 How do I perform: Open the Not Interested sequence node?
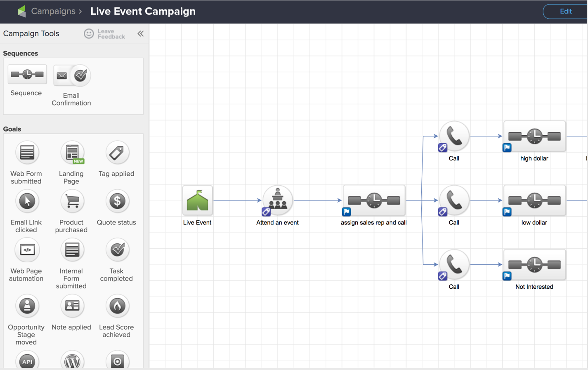[534, 264]
